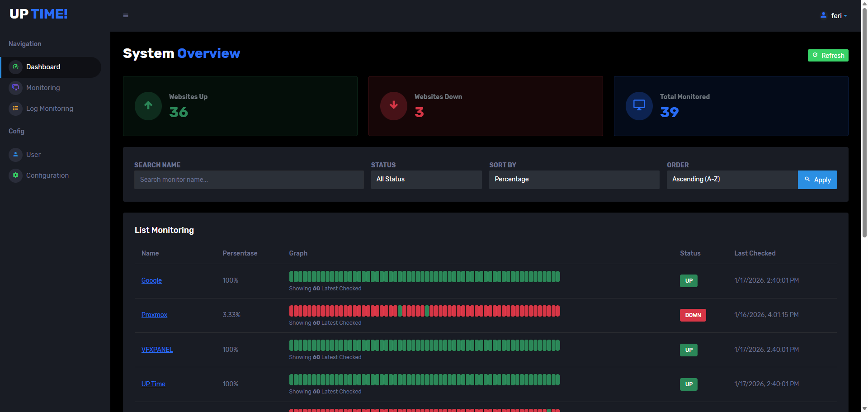Screen dimensions: 868x412
Task: Select the Dashboard speedometer icon in sidebar
Action: pos(15,66)
